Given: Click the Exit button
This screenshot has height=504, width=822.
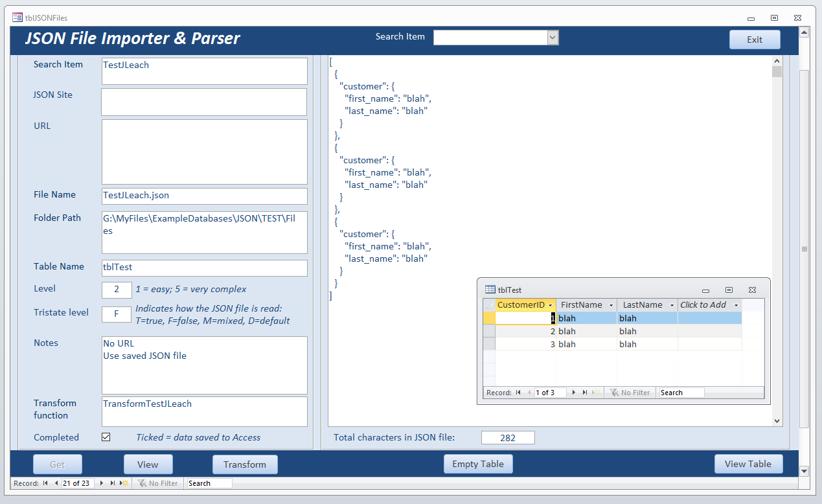Looking at the screenshot, I should 755,40.
